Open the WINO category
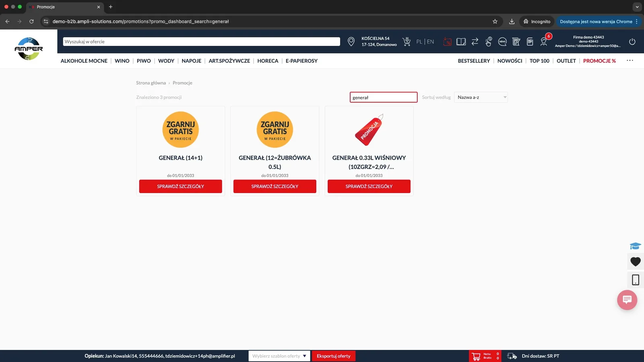The height and width of the screenshot is (362, 644). (x=122, y=61)
